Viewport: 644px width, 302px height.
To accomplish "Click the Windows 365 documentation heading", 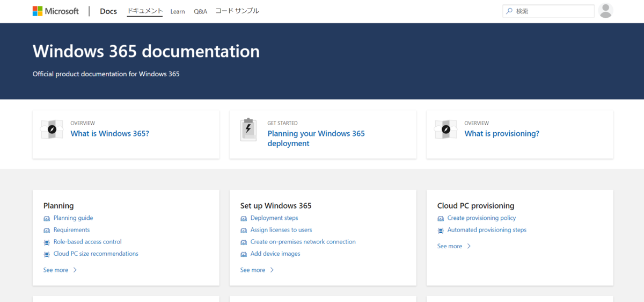I will click(x=146, y=51).
